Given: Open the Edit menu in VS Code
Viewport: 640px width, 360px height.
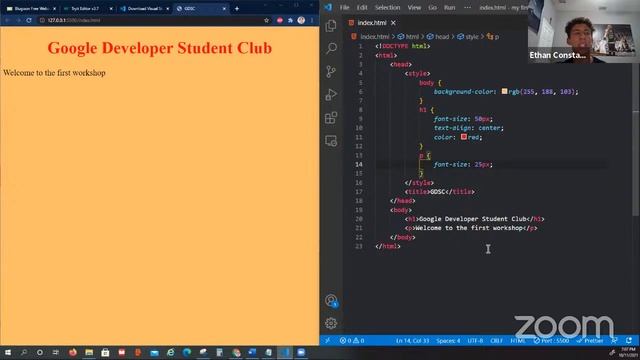Looking at the screenshot, I should click(362, 7).
